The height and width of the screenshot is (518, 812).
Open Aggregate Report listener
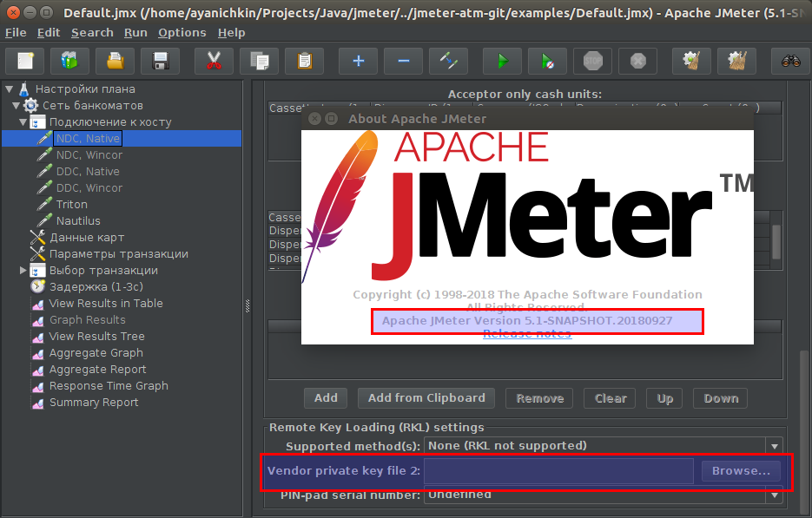click(97, 370)
